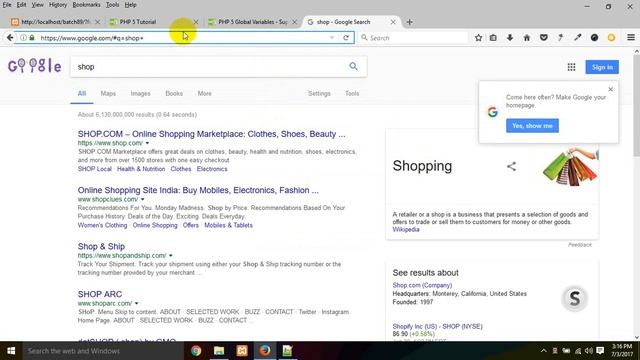This screenshot has width=640, height=360.
Task: Click the eyedropper pen toolbar icon
Action: [577, 38]
